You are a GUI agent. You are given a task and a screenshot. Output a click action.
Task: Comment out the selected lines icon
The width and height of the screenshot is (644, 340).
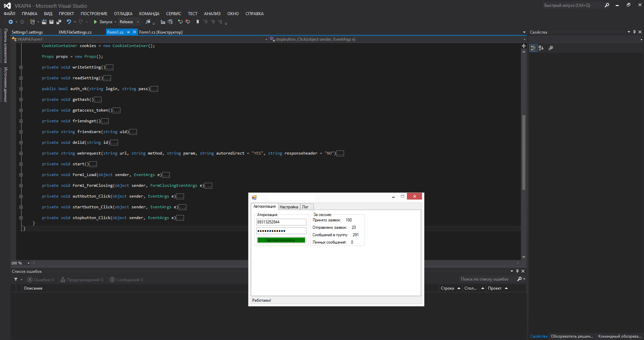pos(180,22)
